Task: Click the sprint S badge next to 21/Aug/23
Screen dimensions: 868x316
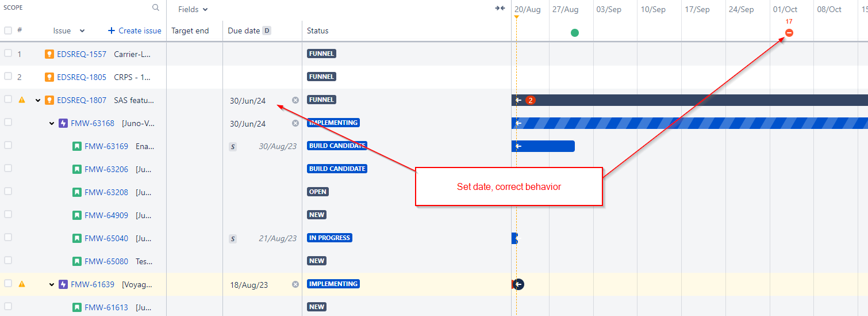Action: (233, 239)
